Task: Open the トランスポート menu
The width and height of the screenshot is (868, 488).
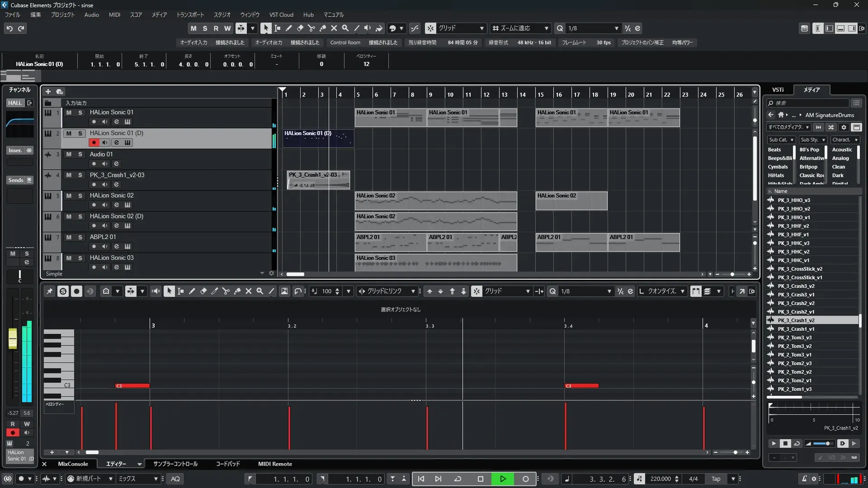Action: (x=190, y=14)
